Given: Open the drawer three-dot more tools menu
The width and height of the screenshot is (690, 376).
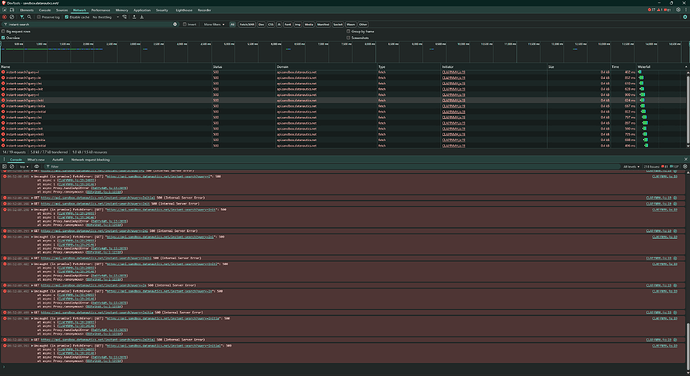Looking at the screenshot, I should tap(4, 159).
